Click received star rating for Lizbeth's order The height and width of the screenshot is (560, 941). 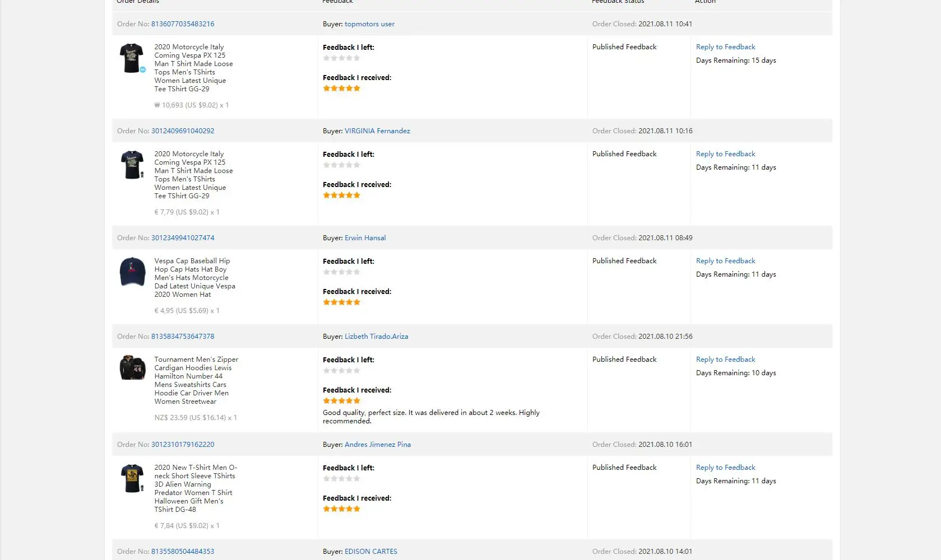(x=341, y=401)
